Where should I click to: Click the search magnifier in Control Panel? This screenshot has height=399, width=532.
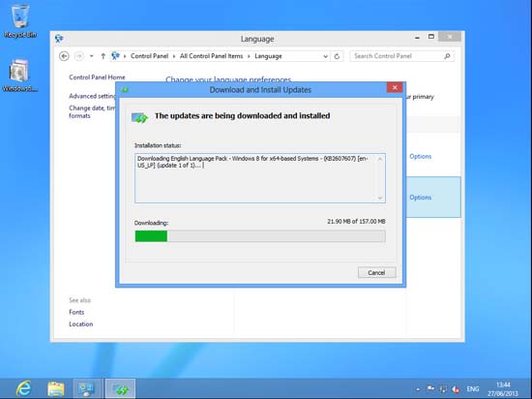(x=447, y=56)
